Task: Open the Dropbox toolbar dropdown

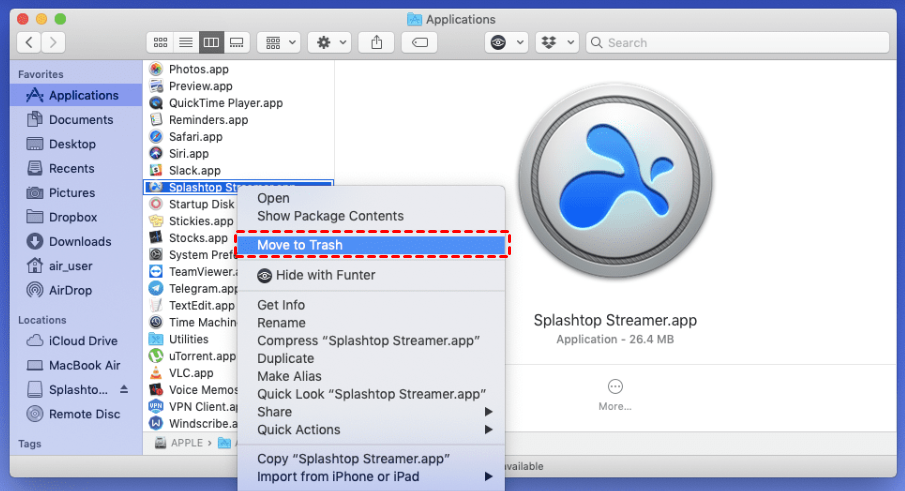Action: (558, 43)
